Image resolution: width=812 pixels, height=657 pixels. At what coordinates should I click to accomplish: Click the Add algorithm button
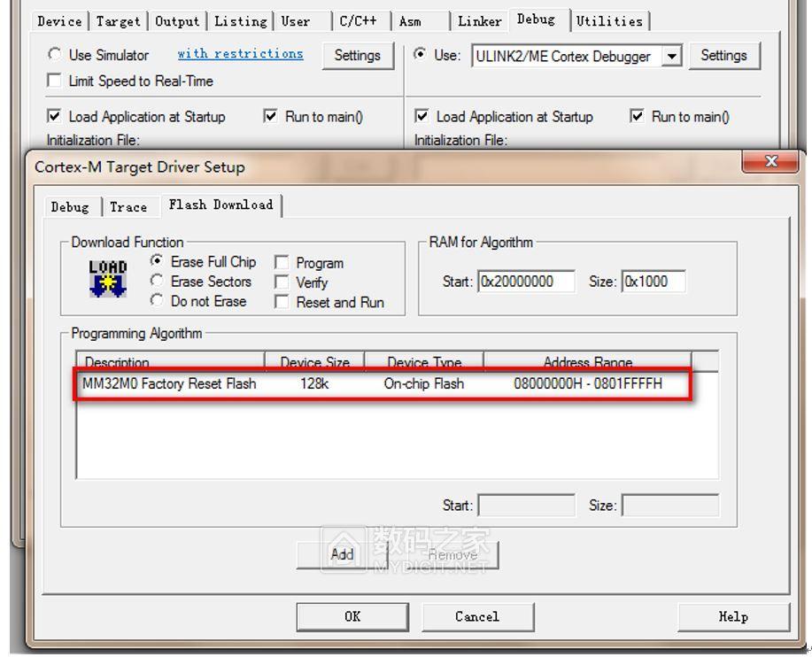click(x=342, y=555)
